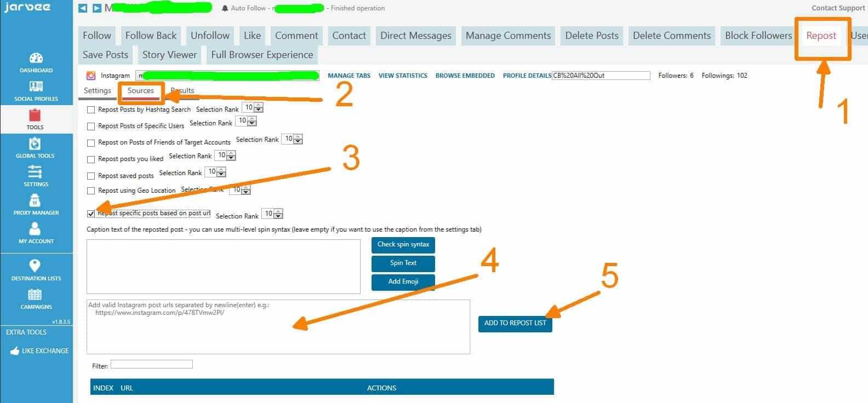This screenshot has width=868, height=403.
Task: Check Repost using Geo Location
Action: click(x=91, y=191)
